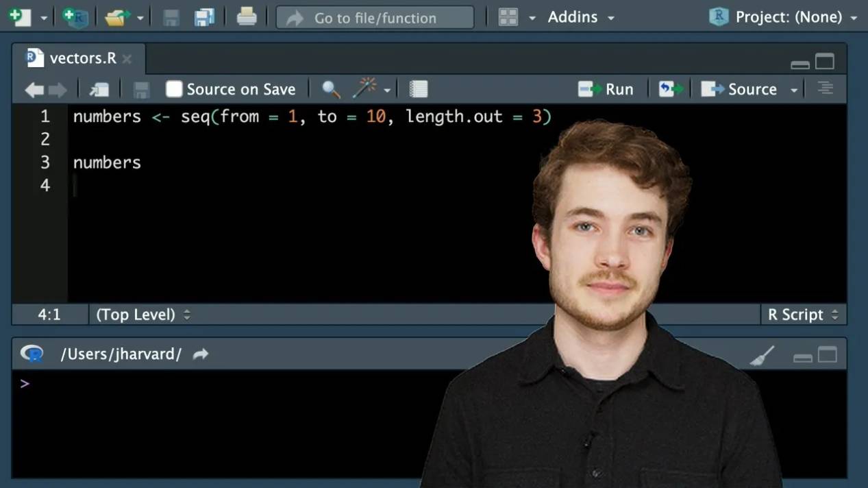The height and width of the screenshot is (488, 868).
Task: Click the Code Tools magic wand icon
Action: [x=365, y=88]
